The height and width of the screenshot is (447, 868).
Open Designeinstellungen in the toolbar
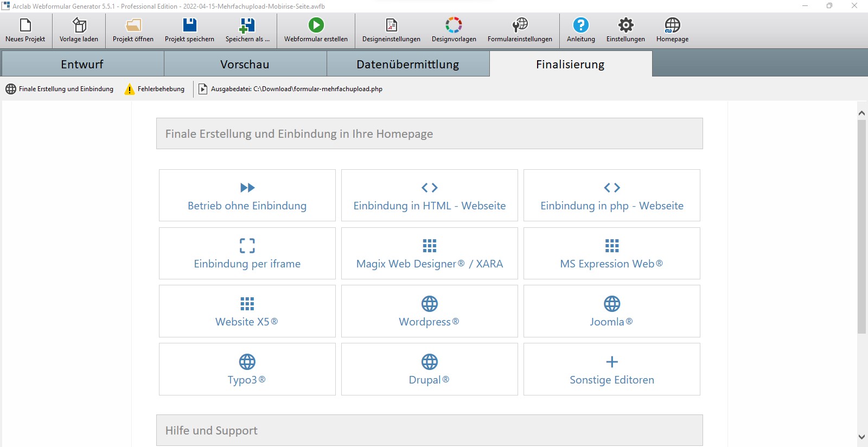(391, 25)
